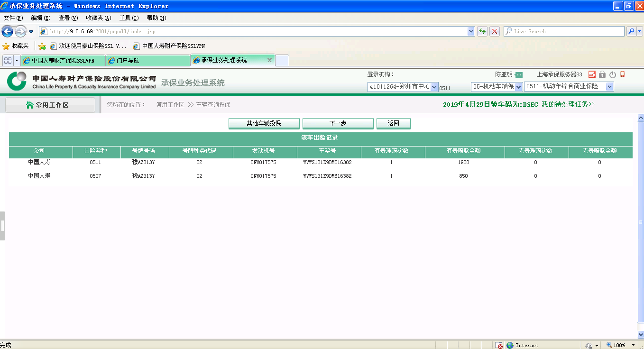
Task: Click the browser back arrow button
Action: click(x=7, y=31)
